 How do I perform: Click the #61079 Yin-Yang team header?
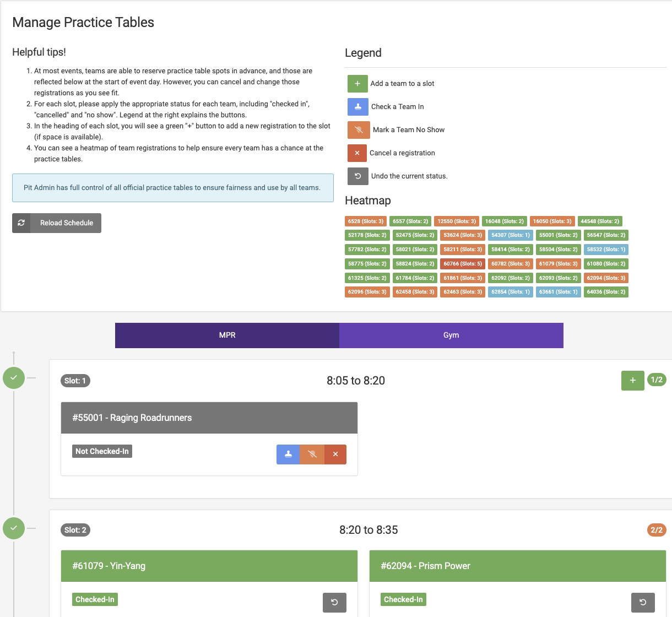[209, 566]
